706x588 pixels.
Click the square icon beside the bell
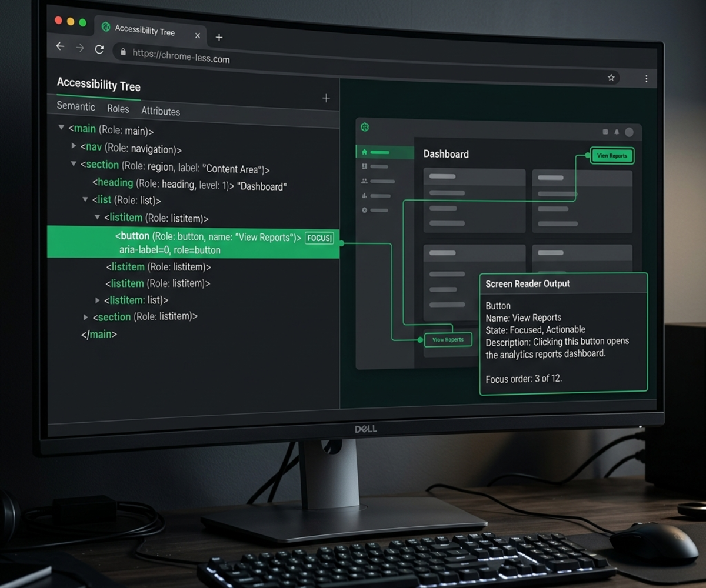pyautogui.click(x=605, y=132)
